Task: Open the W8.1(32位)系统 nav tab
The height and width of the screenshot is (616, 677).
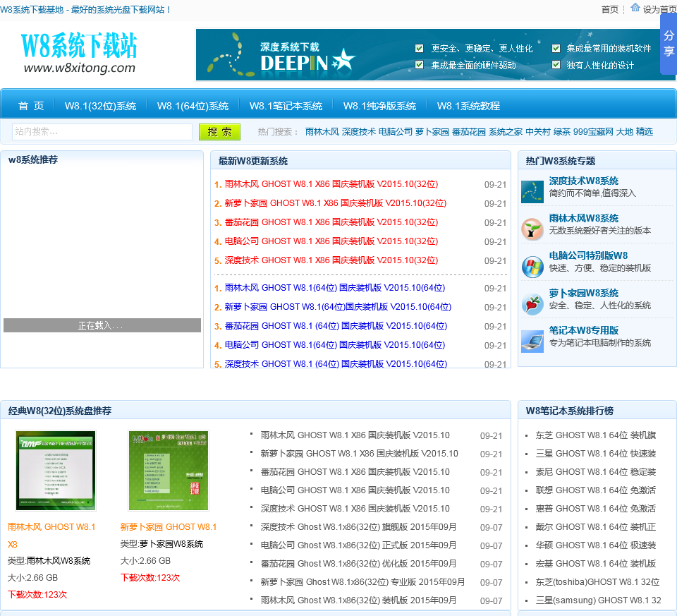Action: pos(100,106)
